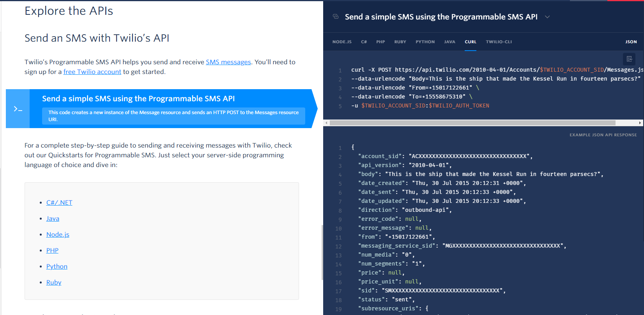Click the copy code icon
The height and width of the screenshot is (315, 644).
(x=629, y=59)
